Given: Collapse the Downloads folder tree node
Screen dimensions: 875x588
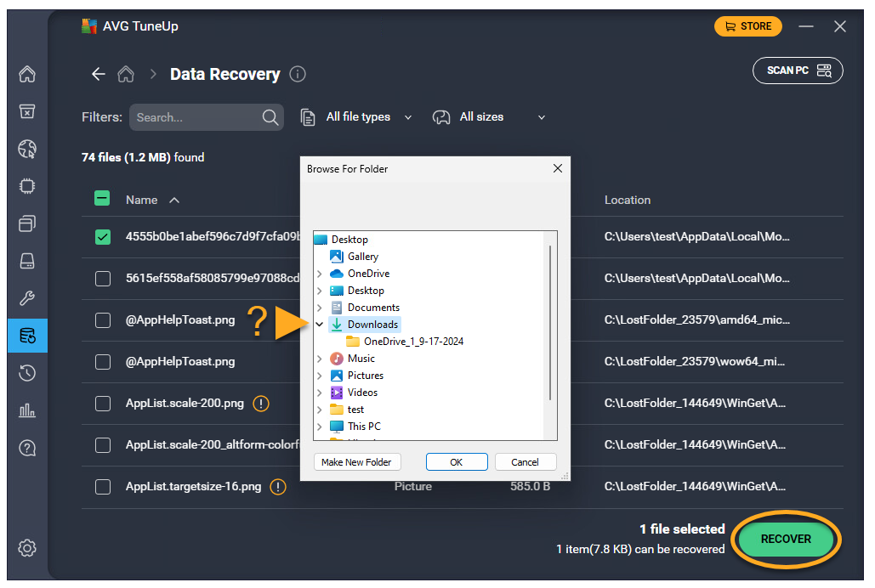Looking at the screenshot, I should pyautogui.click(x=320, y=325).
